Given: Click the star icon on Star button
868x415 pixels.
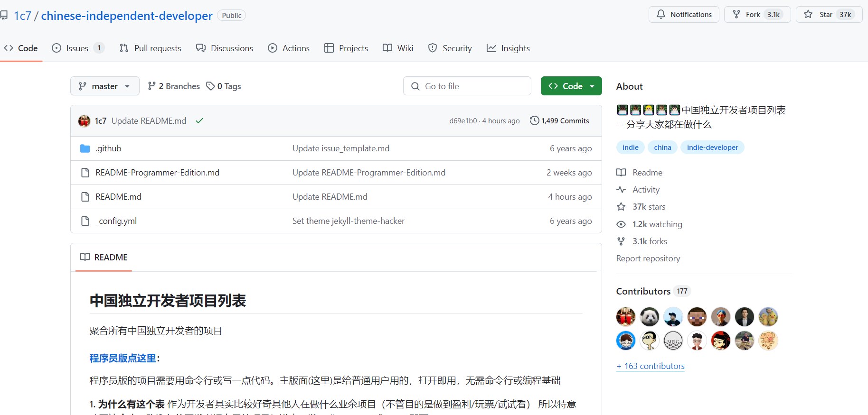Looking at the screenshot, I should [808, 14].
